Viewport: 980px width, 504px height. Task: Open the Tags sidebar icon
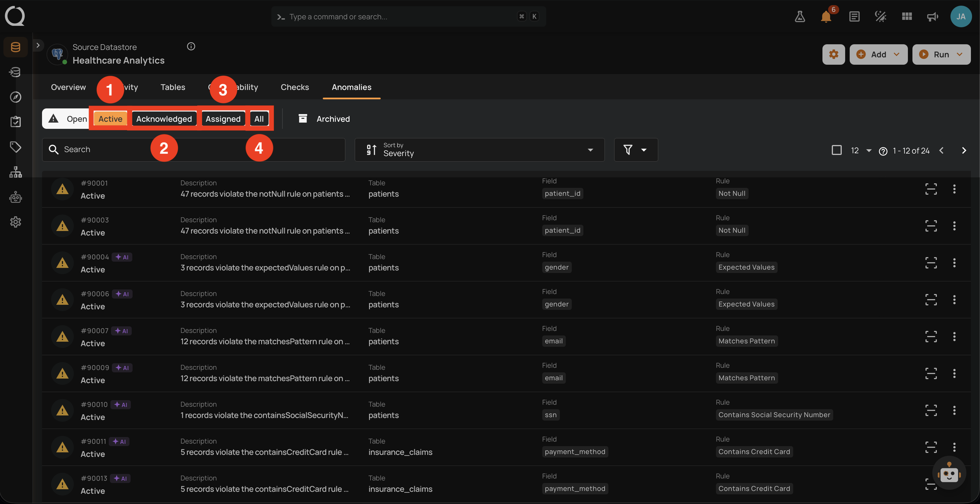[16, 147]
